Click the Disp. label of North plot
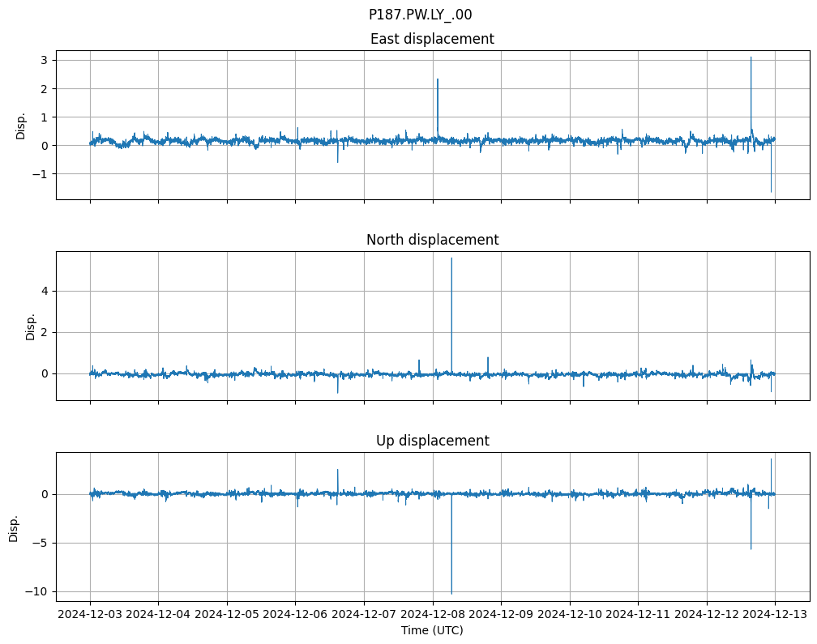The width and height of the screenshot is (817, 644). pyautogui.click(x=31, y=326)
